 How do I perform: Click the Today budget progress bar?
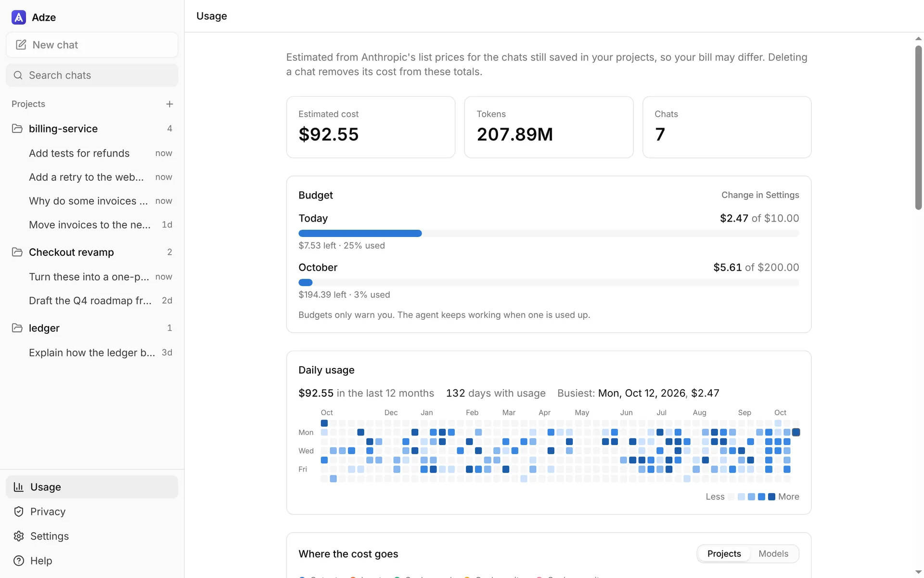point(549,234)
